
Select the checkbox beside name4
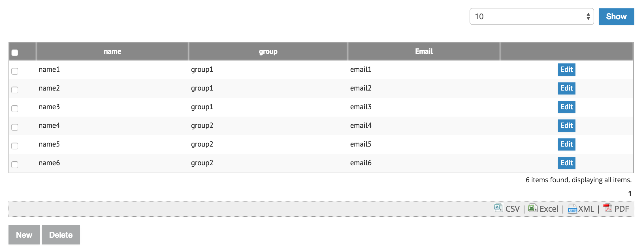[x=15, y=127]
